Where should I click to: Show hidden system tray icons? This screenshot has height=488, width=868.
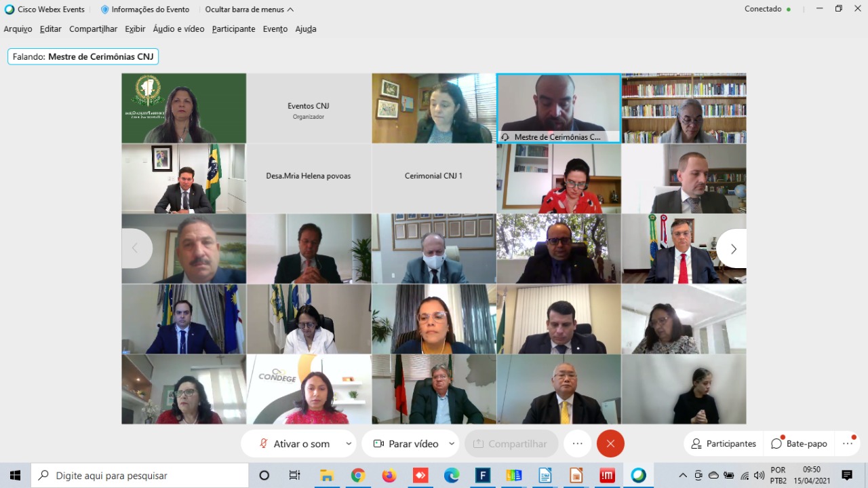tap(683, 476)
